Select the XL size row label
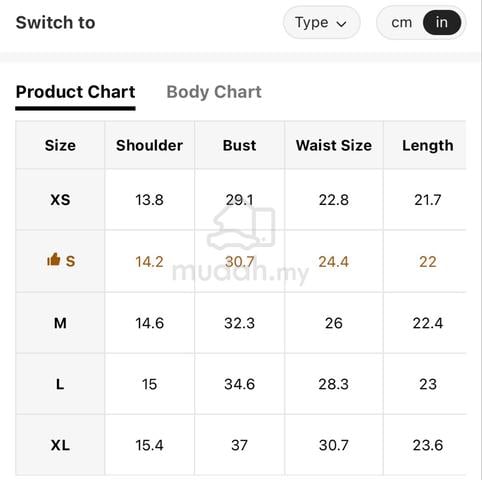The image size is (482, 480). (x=60, y=445)
